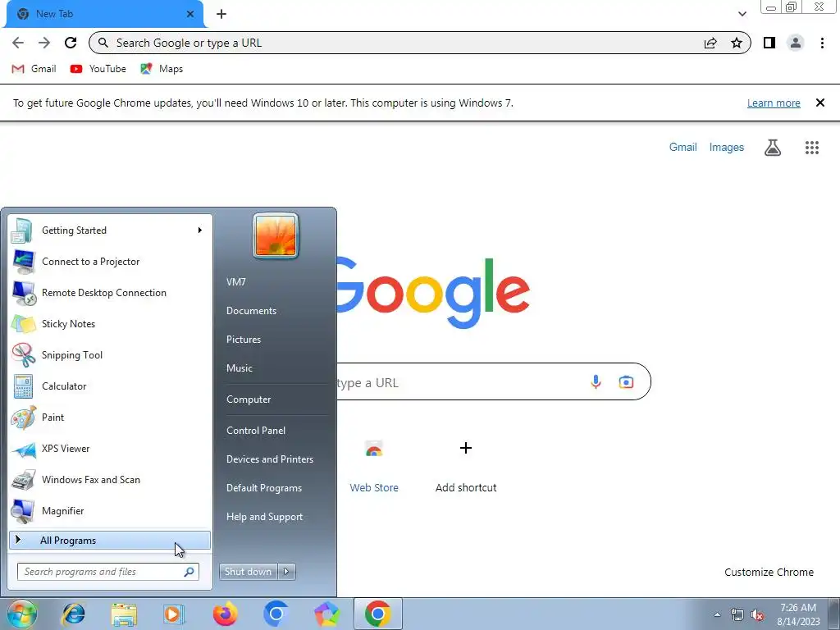Launch Windows Fax and Scan
Screen dimensions: 840x630
click(110, 479)
